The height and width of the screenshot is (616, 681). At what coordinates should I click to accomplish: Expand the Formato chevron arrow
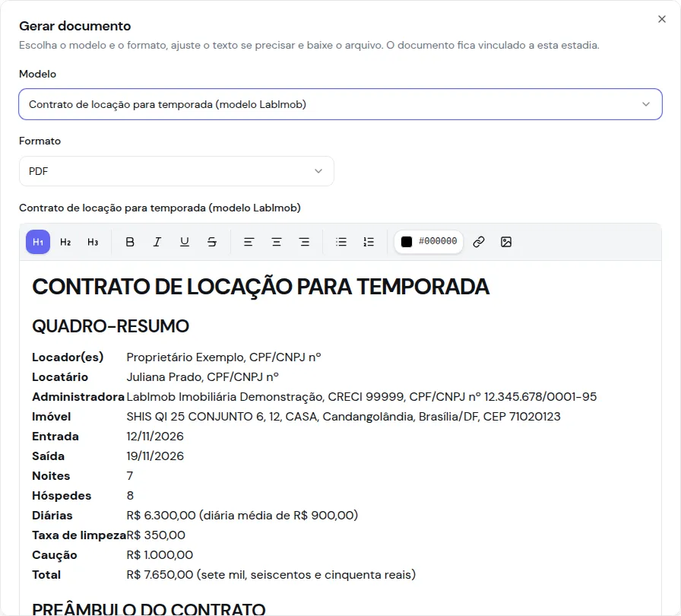coord(318,171)
